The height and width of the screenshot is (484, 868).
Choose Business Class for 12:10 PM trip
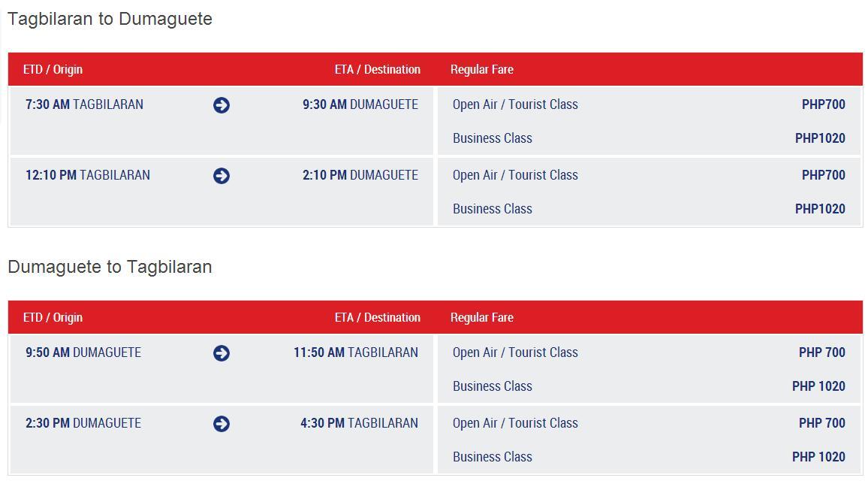pyautogui.click(x=492, y=209)
